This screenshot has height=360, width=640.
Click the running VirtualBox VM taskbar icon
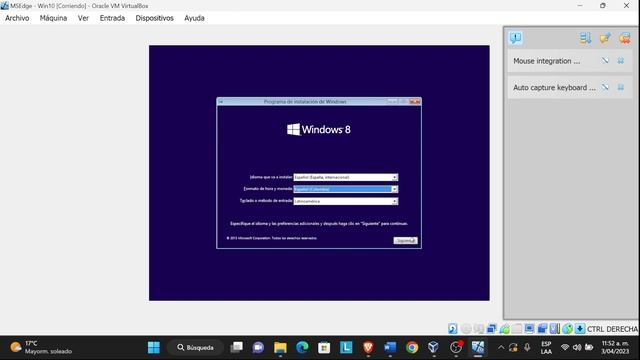coord(478,347)
